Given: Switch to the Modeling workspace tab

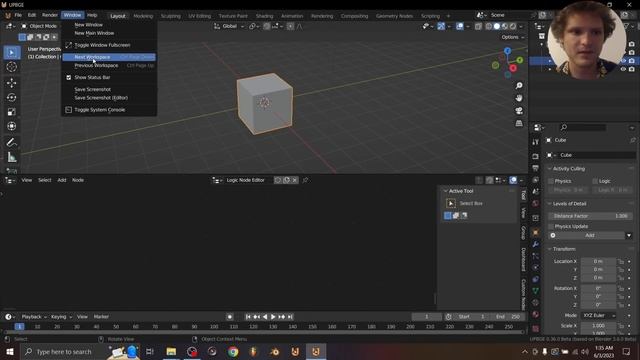Looking at the screenshot, I should pyautogui.click(x=143, y=16).
